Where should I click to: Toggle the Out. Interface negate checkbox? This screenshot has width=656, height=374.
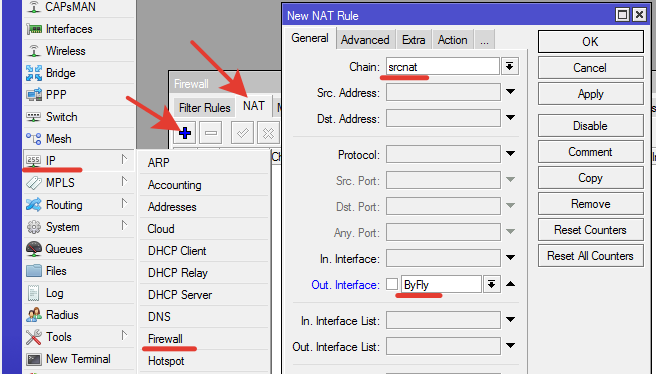tap(392, 284)
